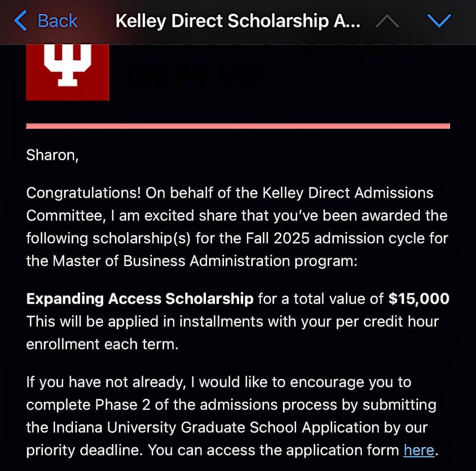Click the dim "ONLINE MBA" header text
Screen dimensions: 476x471
(x=198, y=76)
